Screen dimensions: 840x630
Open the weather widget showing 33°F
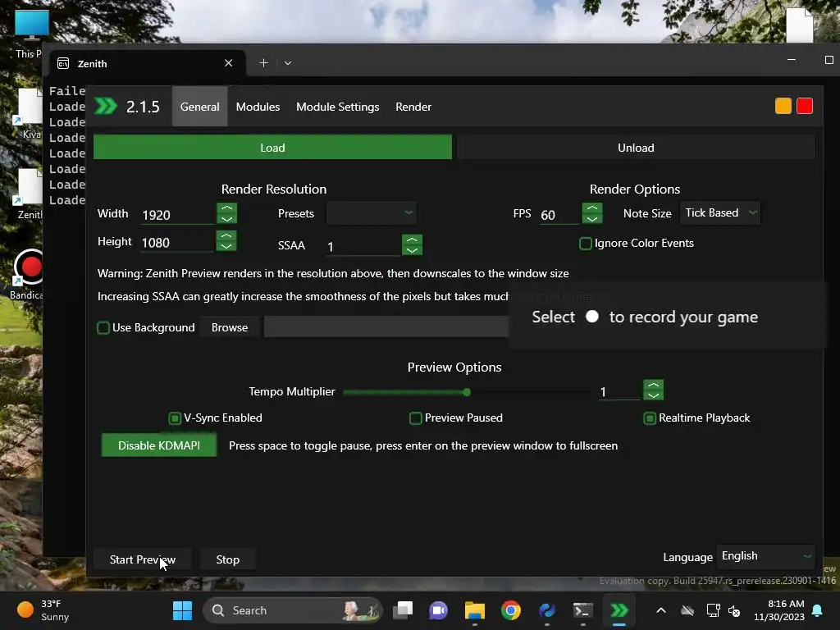click(43, 610)
